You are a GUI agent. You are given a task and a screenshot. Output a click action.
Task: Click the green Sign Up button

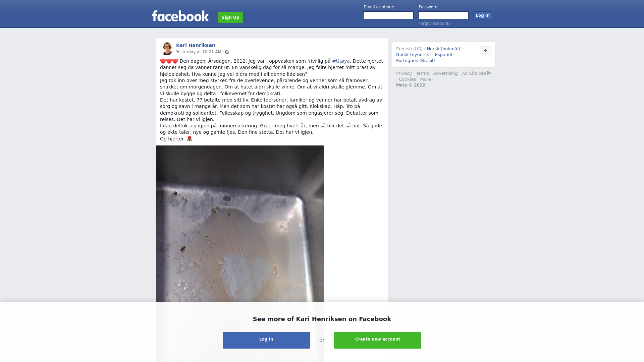point(230,17)
